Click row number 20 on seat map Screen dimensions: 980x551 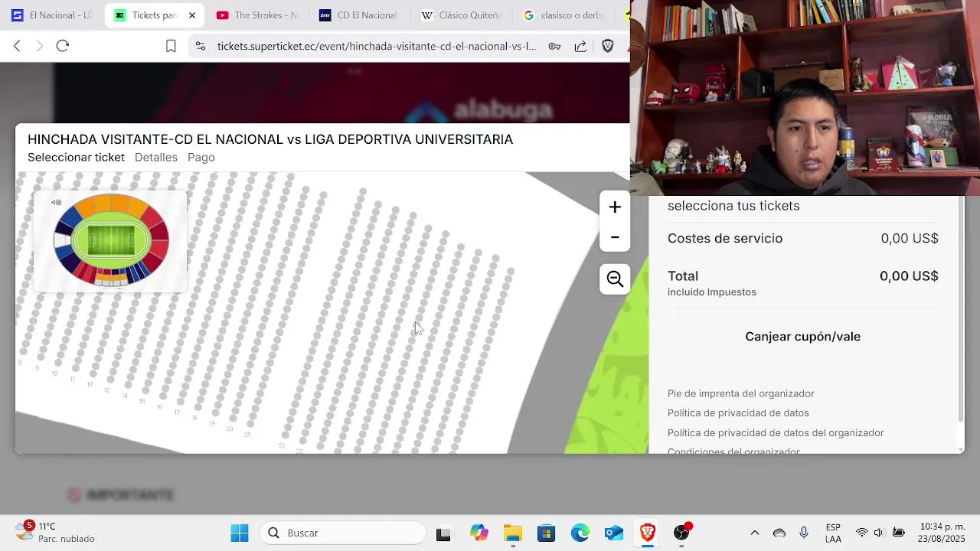pyautogui.click(x=230, y=429)
